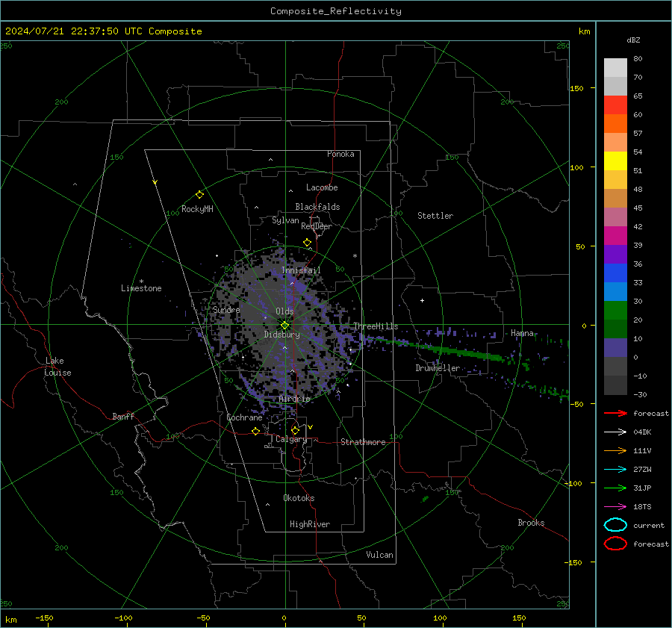Click the 'Cochrane' map label
This screenshot has height=628, width=672.
click(x=244, y=417)
